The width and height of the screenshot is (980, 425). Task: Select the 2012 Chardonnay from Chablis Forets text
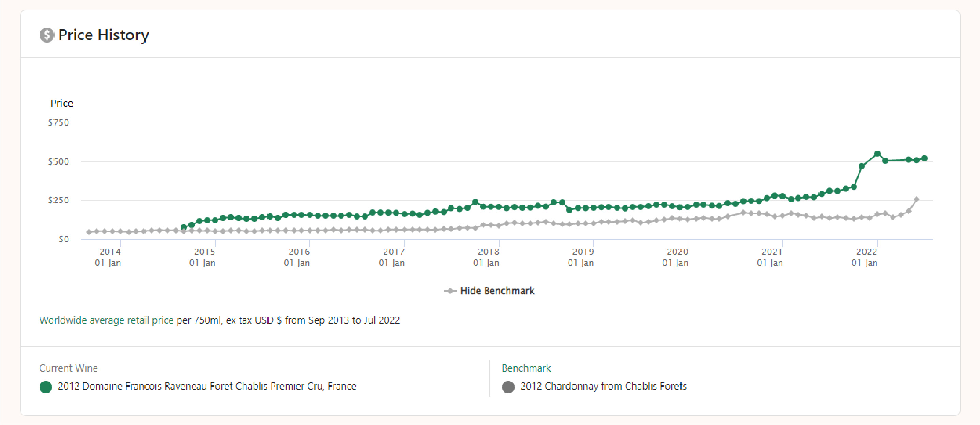point(603,386)
